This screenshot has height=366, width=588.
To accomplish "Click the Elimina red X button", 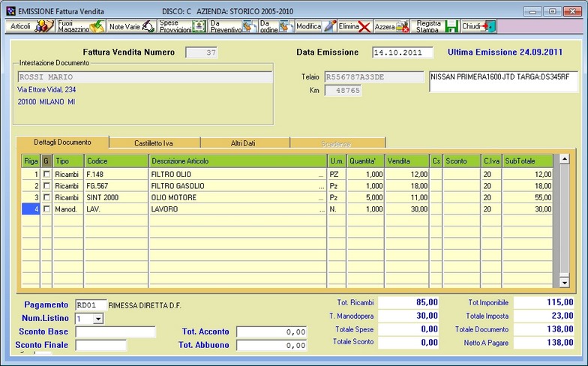I will click(355, 27).
